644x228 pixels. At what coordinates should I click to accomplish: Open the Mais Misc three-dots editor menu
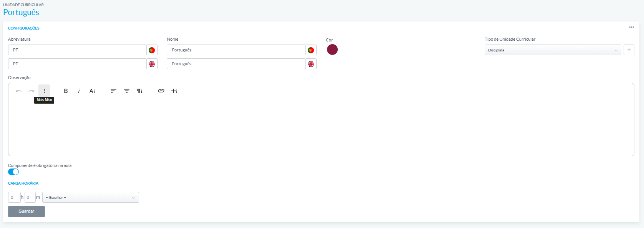(x=44, y=91)
